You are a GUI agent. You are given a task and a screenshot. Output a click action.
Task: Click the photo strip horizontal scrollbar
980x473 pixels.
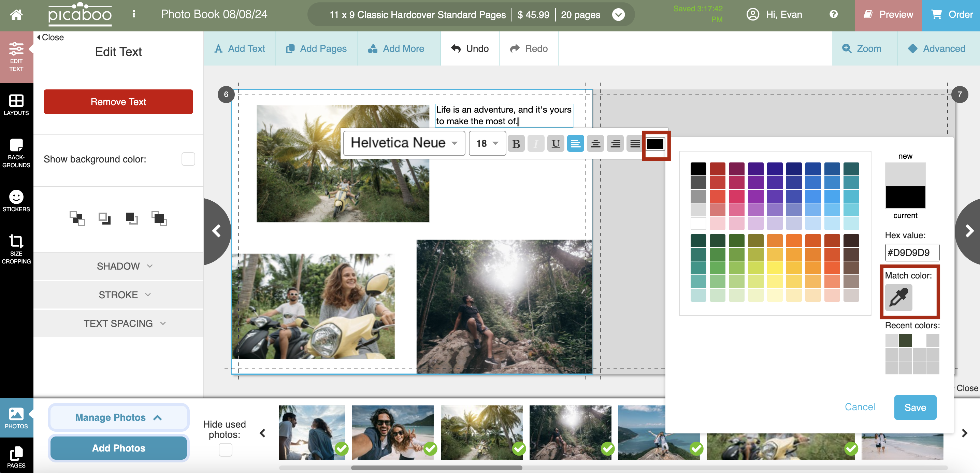[x=436, y=468]
